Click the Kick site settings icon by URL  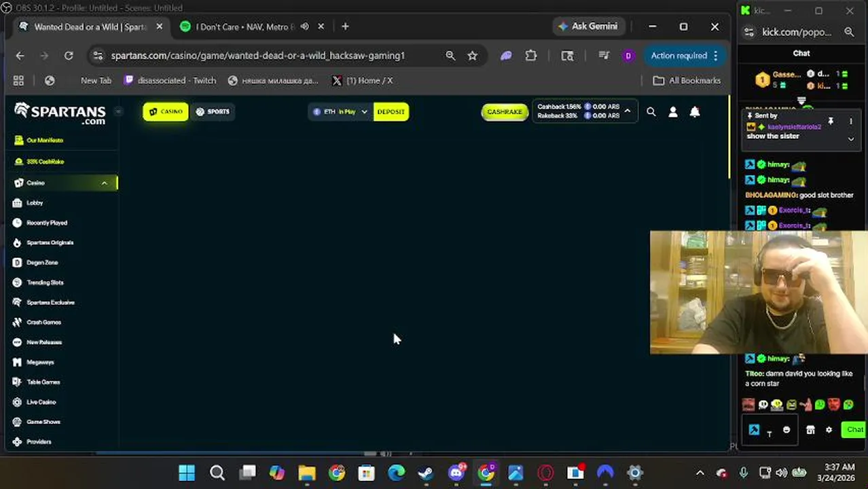[x=748, y=32]
